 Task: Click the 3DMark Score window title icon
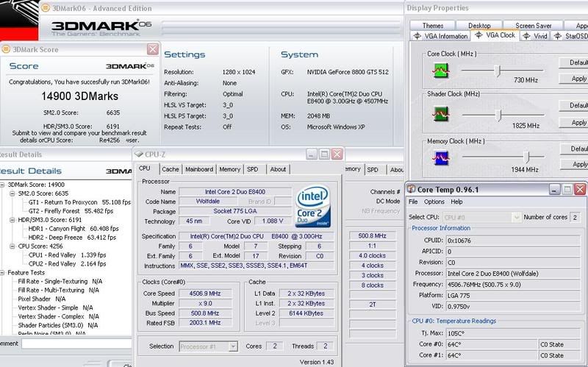coord(7,50)
